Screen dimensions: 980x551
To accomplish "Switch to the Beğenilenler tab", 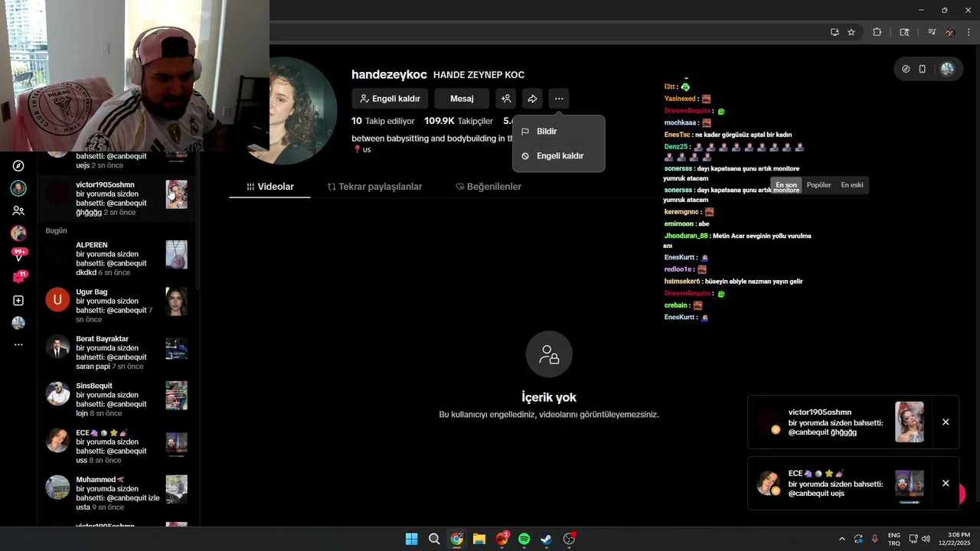I will pos(488,187).
